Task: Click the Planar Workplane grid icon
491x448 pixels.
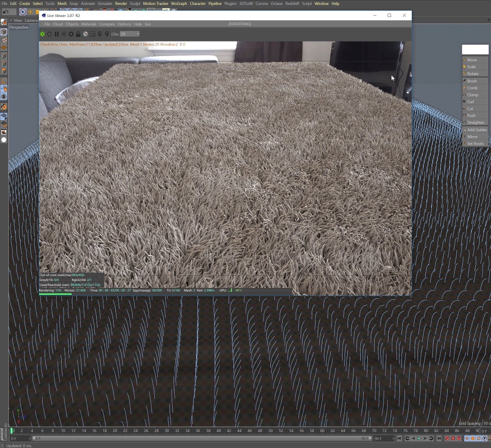Action: 4,124
